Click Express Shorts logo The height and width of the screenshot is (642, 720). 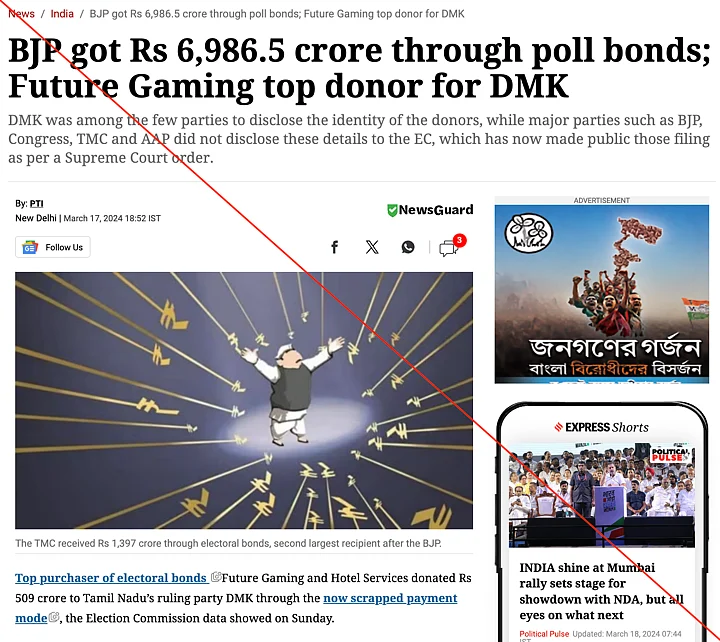point(602,427)
